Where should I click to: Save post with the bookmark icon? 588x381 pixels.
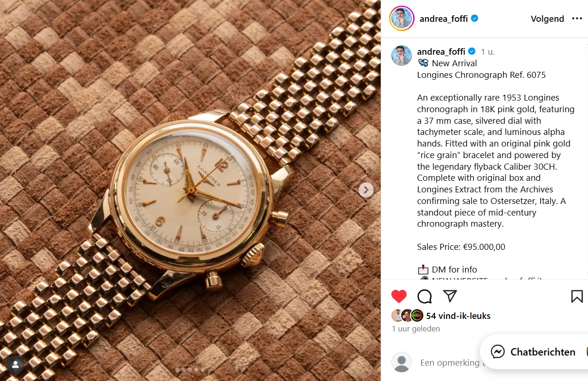point(577,296)
